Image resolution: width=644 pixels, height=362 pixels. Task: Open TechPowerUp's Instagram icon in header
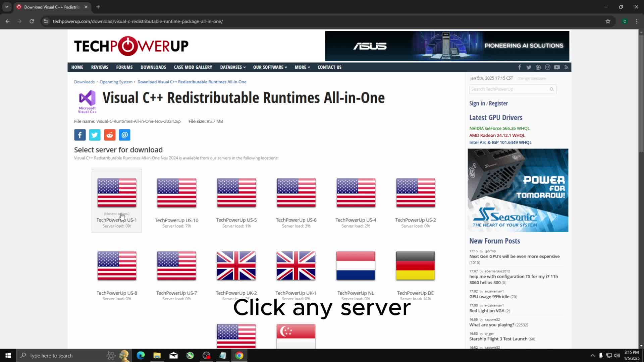[x=548, y=67]
